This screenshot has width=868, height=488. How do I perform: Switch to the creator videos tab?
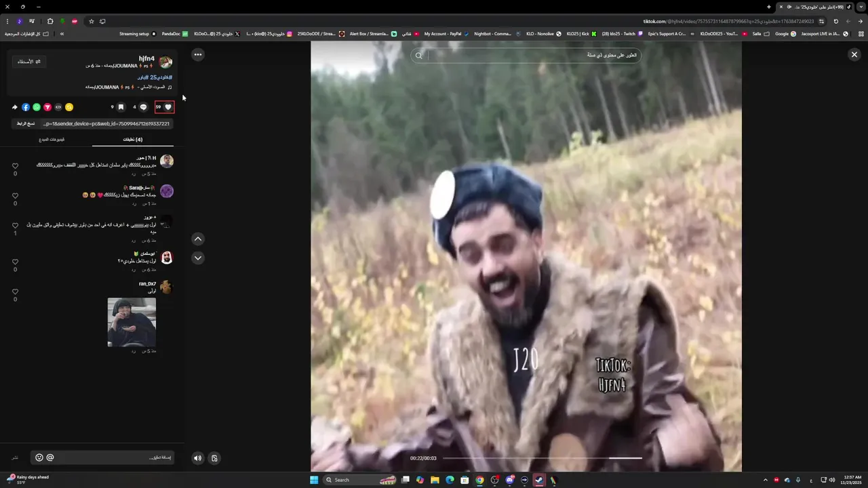click(52, 140)
